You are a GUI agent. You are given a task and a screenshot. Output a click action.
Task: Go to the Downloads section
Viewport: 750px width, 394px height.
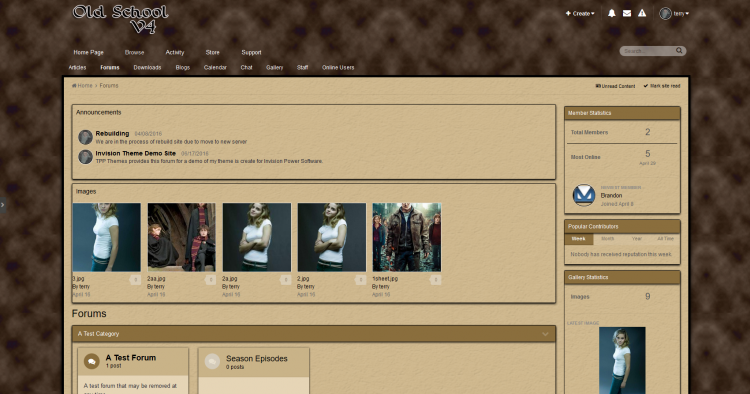click(x=147, y=67)
